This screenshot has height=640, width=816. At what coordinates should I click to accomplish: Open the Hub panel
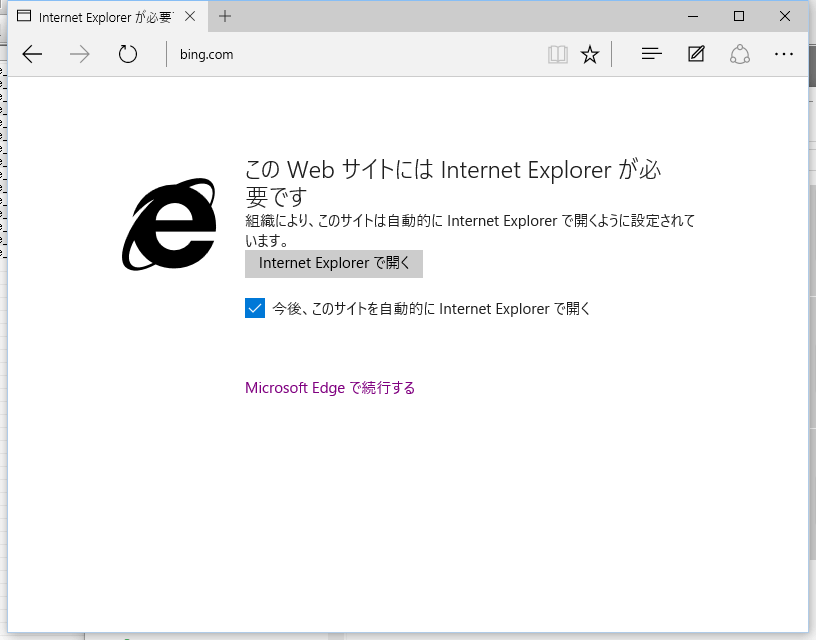coord(651,54)
